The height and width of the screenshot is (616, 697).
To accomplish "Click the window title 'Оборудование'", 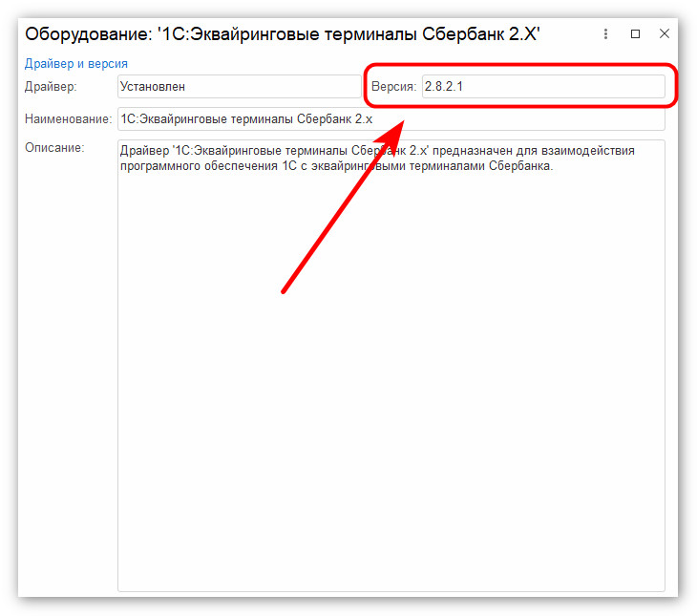I will tap(283, 33).
